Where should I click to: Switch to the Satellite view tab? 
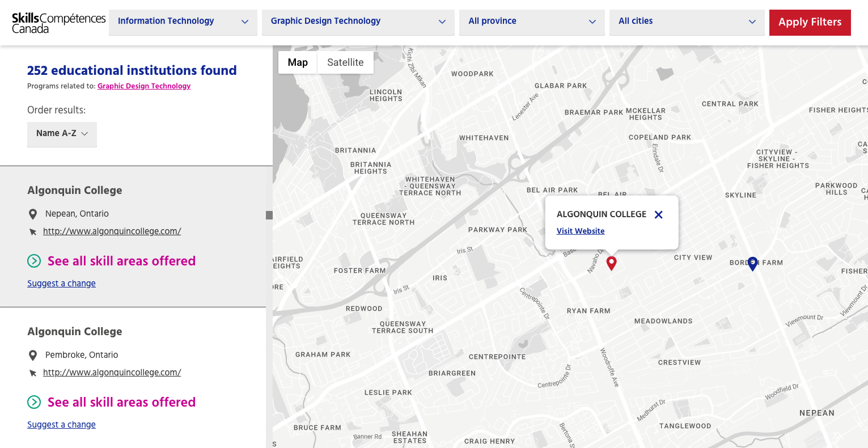(345, 62)
